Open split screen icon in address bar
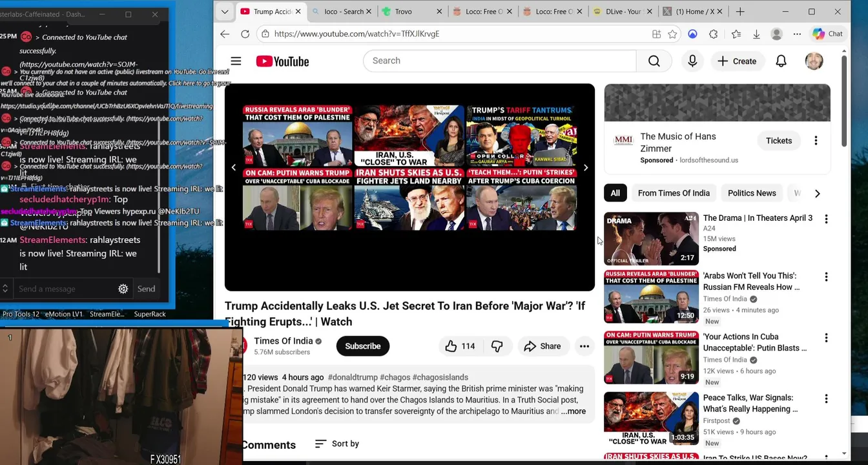The image size is (868, 465). (656, 34)
